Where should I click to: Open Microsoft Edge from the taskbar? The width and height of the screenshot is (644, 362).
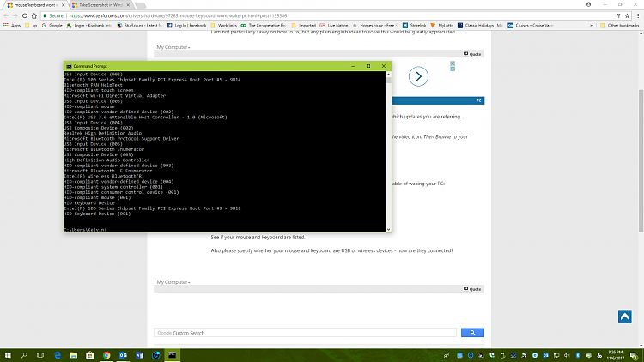(58, 354)
